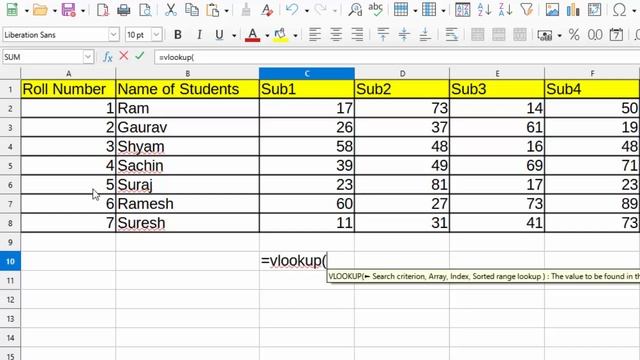The image size is (640, 360).
Task: Format as Percent icon
Action: tap(574, 35)
